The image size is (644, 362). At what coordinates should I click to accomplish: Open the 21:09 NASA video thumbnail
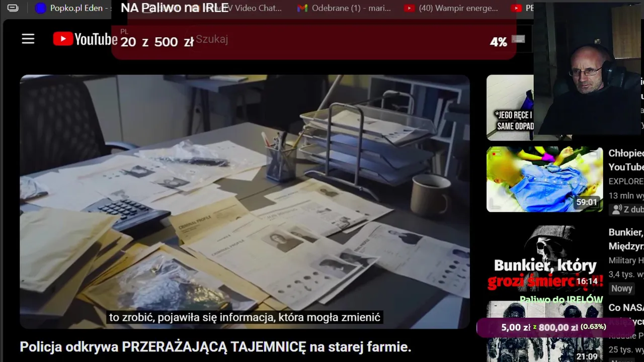[x=544, y=332]
